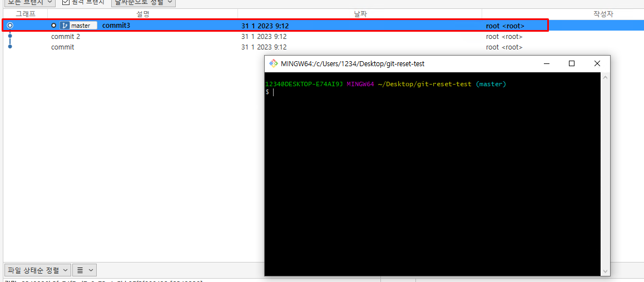This screenshot has width=644, height=282.
Task: Click the author root in commit3 row
Action: coord(505,26)
